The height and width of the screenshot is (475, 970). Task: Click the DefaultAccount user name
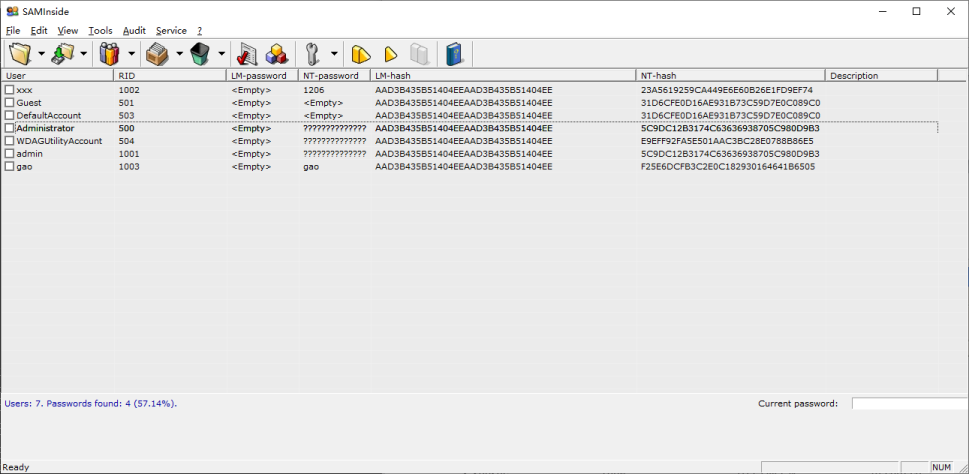49,115
